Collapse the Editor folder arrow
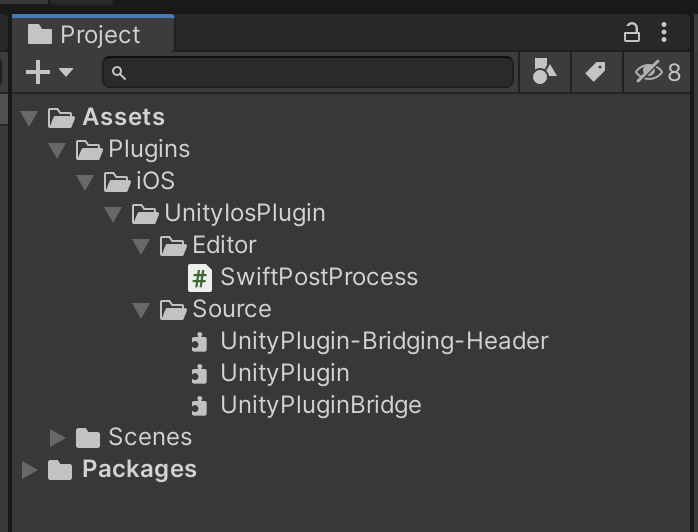The image size is (698, 532). [x=141, y=246]
